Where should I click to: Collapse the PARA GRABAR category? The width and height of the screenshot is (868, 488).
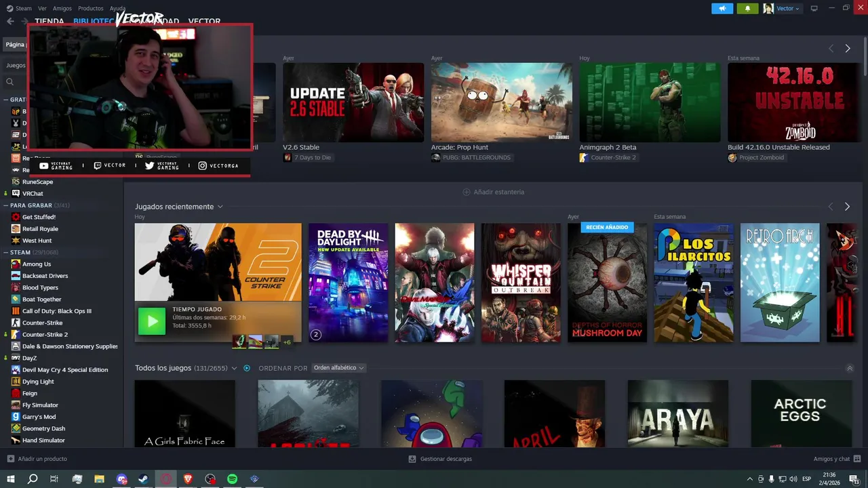pos(5,205)
